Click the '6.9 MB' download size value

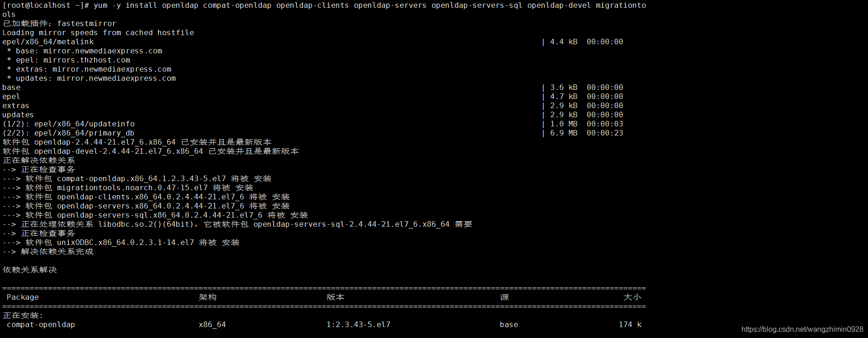pyautogui.click(x=564, y=133)
